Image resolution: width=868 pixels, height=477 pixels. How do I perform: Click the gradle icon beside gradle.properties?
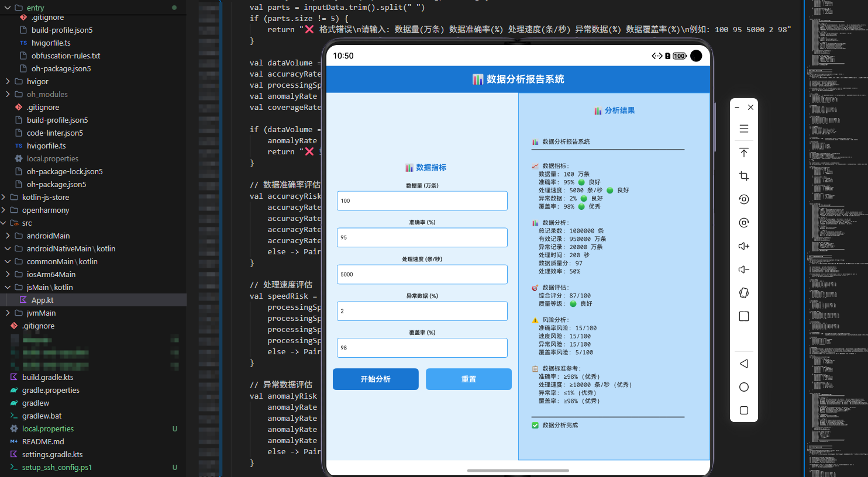pos(14,390)
